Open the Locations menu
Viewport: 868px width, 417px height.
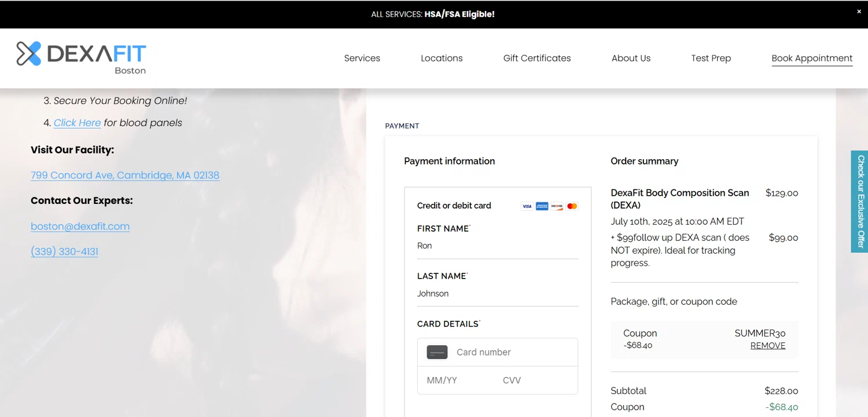coord(442,58)
